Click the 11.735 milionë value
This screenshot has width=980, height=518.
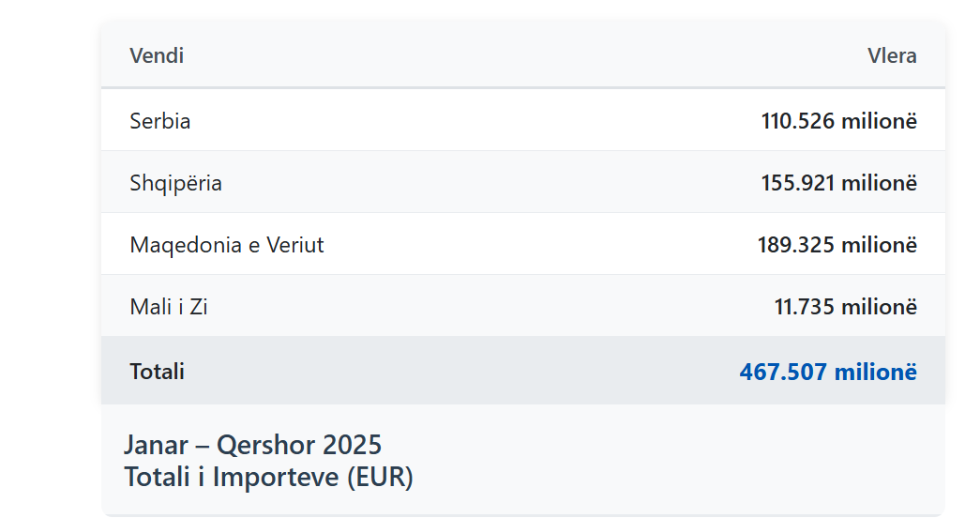[846, 307]
